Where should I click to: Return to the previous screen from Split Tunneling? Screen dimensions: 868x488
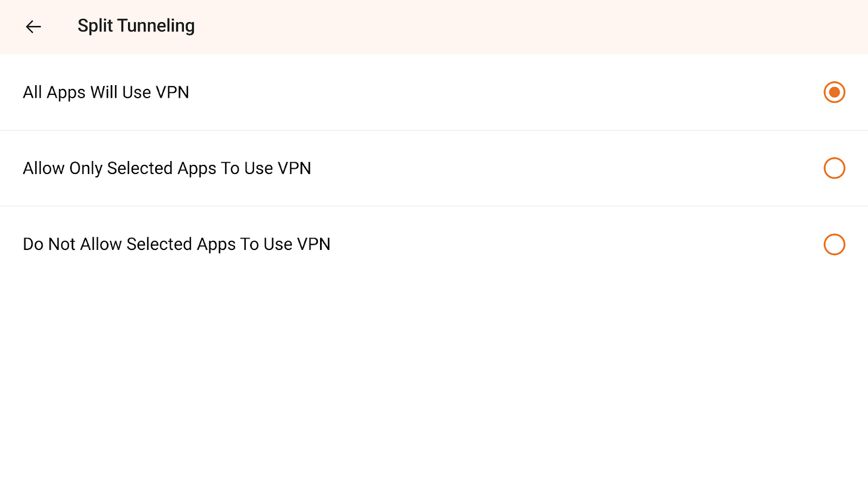tap(33, 27)
